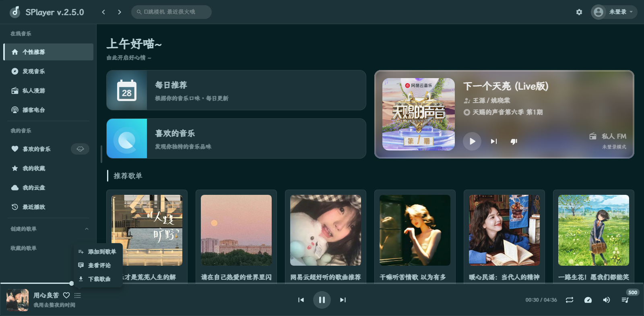Click the lyric line 我用去整夜的时间
This screenshot has height=316, width=644.
coord(54,305)
